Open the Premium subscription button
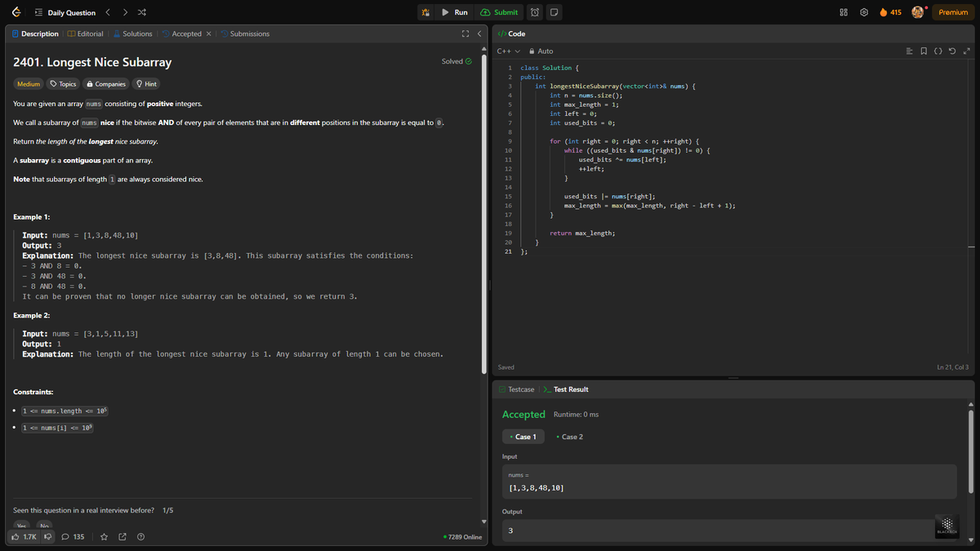 [953, 12]
